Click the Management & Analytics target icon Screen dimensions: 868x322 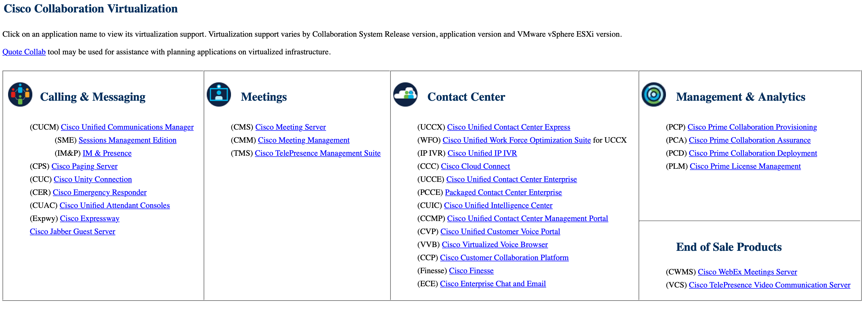coord(654,95)
